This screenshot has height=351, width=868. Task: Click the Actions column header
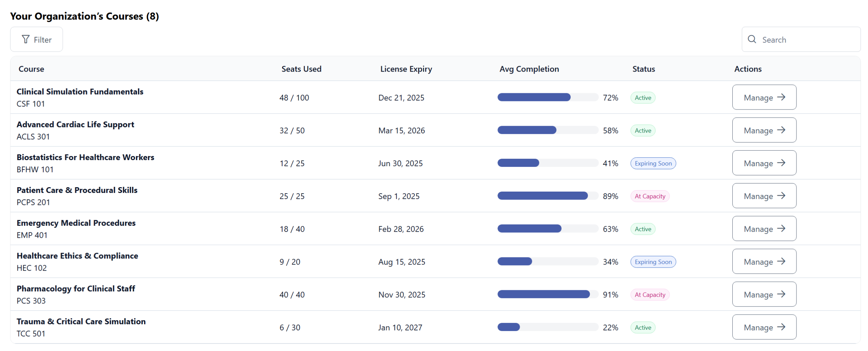point(748,69)
